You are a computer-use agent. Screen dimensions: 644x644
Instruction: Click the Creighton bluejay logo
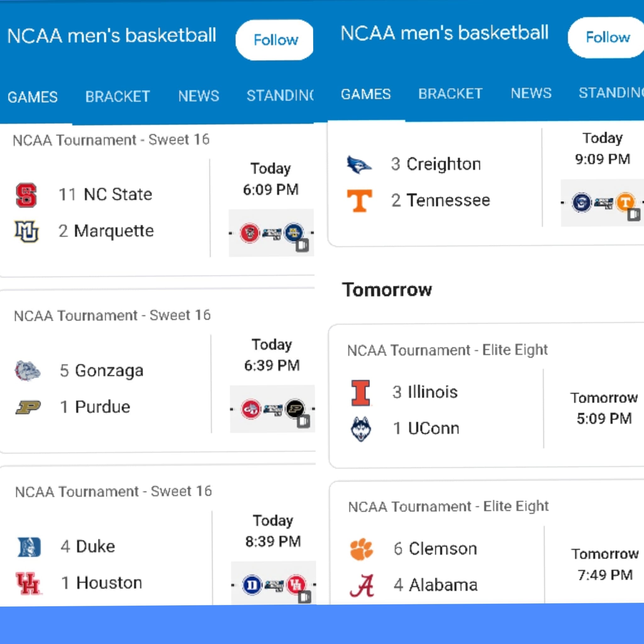(359, 165)
